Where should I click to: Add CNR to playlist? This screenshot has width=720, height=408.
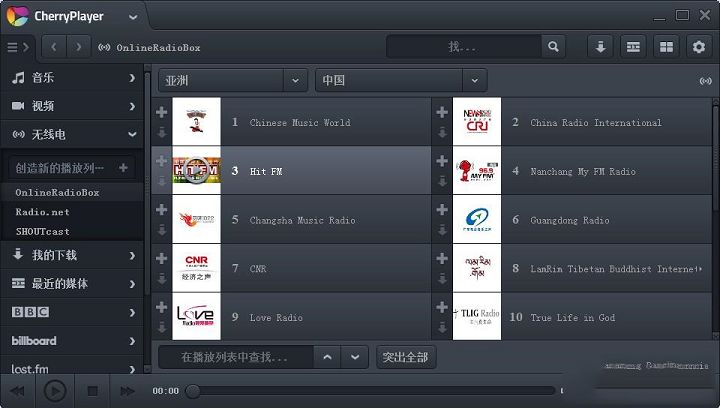pos(161,258)
